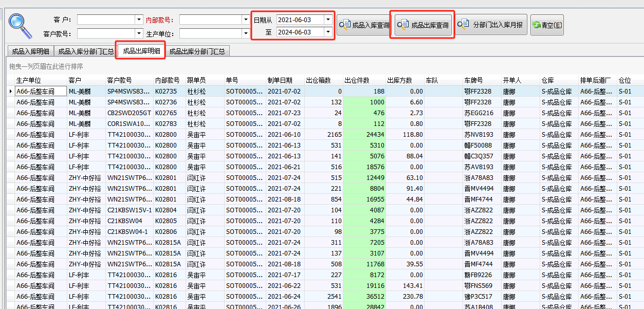Select the cell with 出仓件数 3107

point(364,253)
